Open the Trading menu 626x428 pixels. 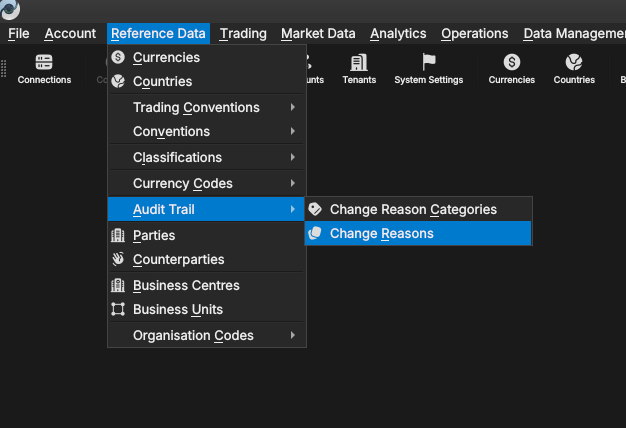[243, 34]
